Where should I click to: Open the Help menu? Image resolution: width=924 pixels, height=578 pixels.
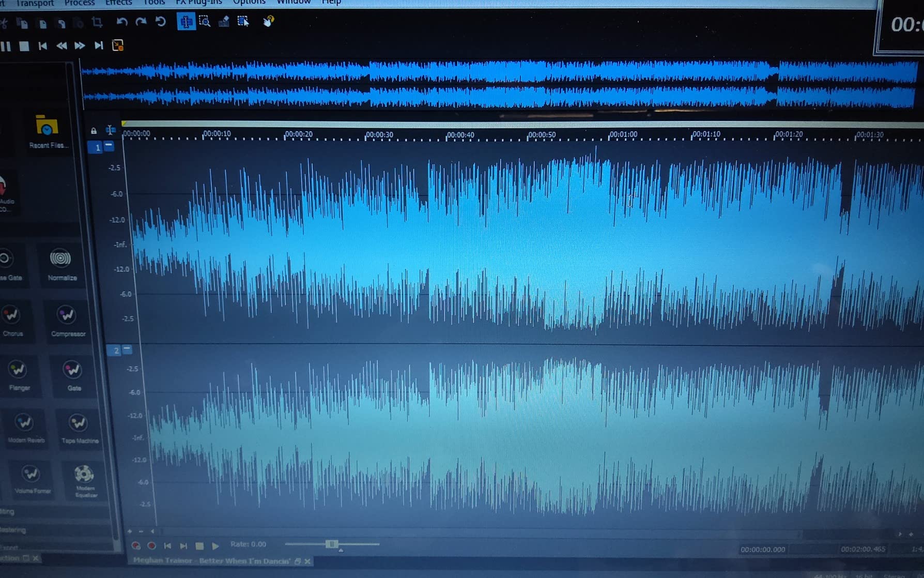pyautogui.click(x=331, y=3)
